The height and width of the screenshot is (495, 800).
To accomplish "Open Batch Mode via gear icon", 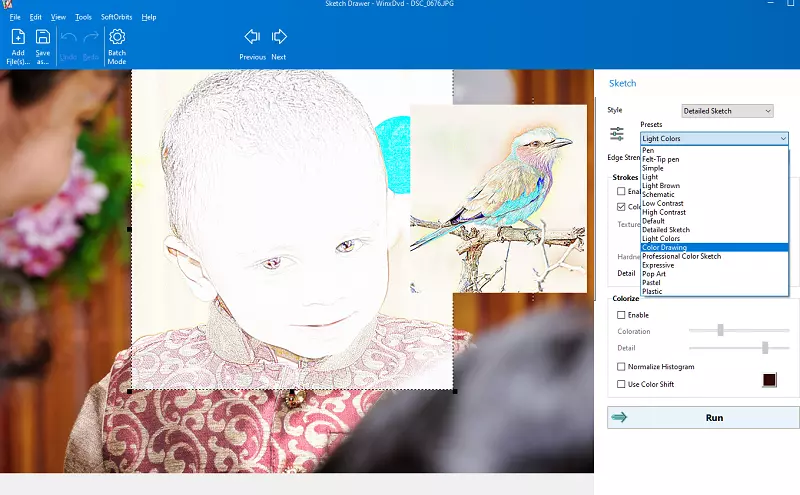I will click(117, 38).
